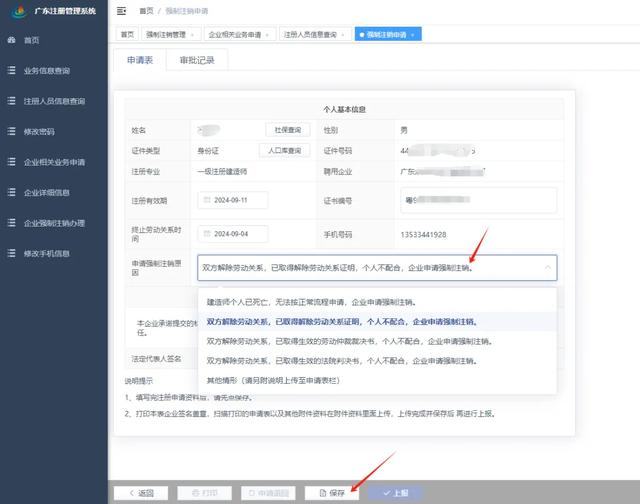Click the 保存 button
640x504 pixels.
[x=332, y=493]
